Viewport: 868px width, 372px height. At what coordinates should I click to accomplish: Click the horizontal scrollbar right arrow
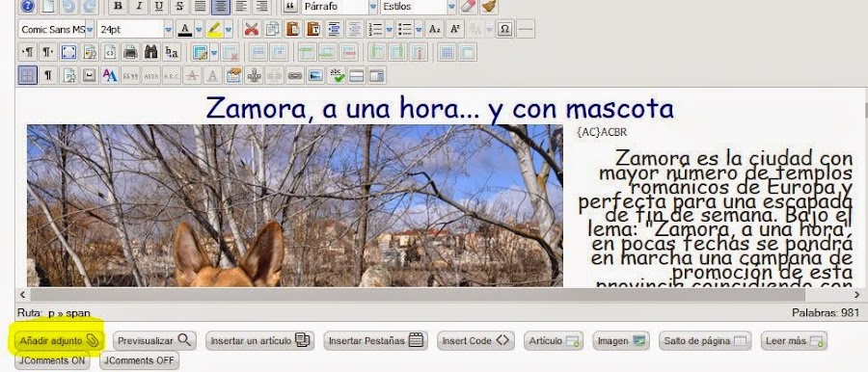tap(857, 295)
